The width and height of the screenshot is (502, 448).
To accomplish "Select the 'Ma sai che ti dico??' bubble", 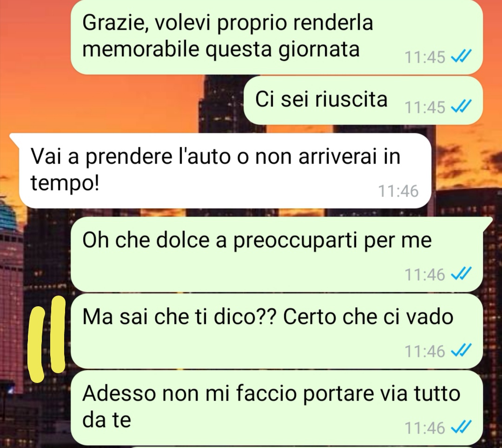I will (x=277, y=331).
